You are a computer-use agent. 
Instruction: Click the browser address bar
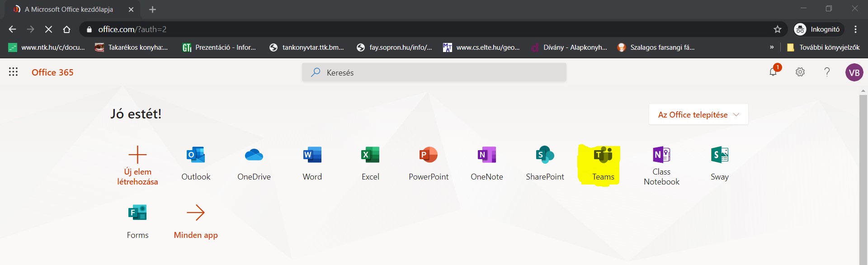point(434,29)
